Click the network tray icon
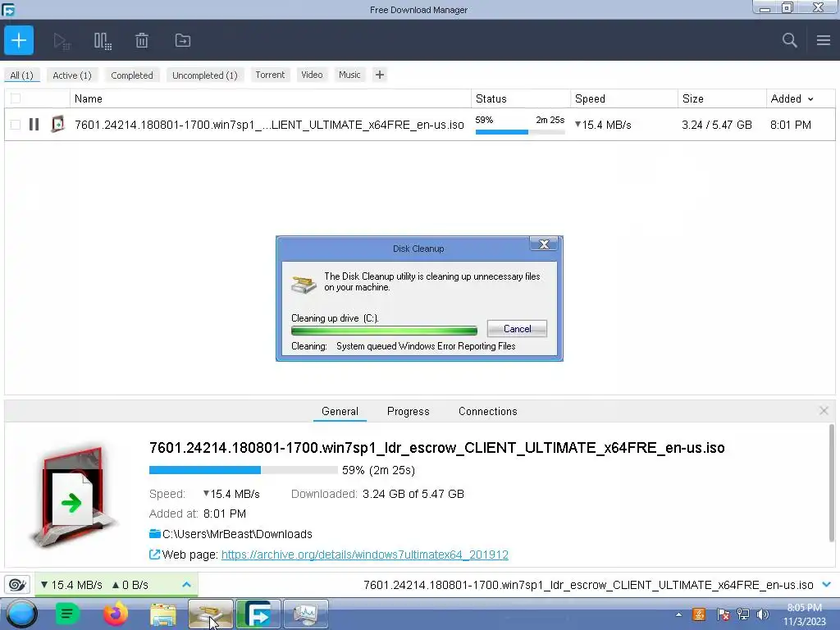The width and height of the screenshot is (840, 630). point(743,614)
